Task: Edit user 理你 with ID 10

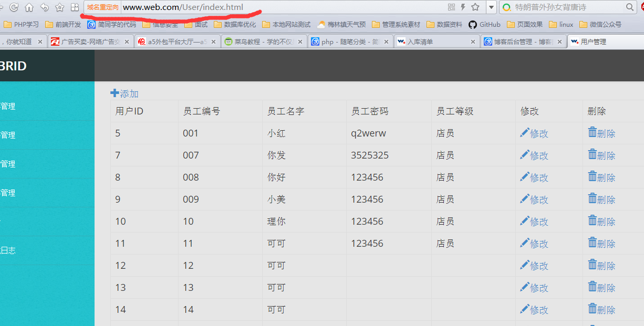Action: (534, 222)
